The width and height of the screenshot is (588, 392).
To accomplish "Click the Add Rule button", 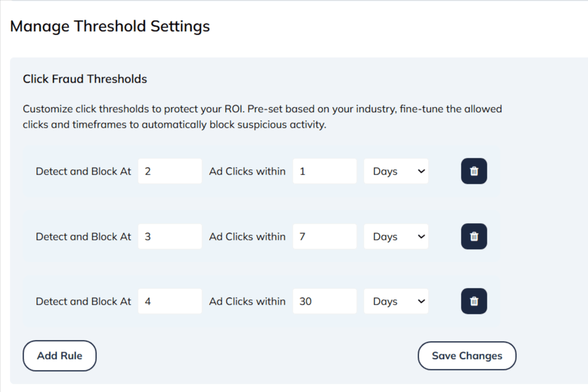I will coord(59,356).
